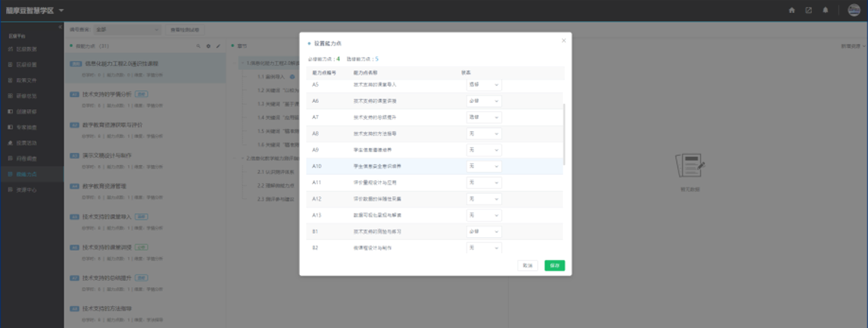Click the user avatar in top right
The height and width of the screenshot is (328, 868).
coord(854,10)
